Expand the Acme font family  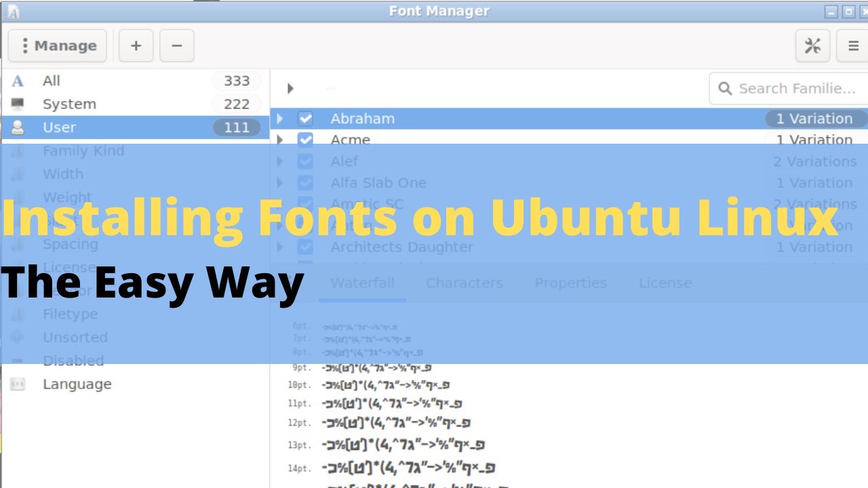click(x=280, y=140)
